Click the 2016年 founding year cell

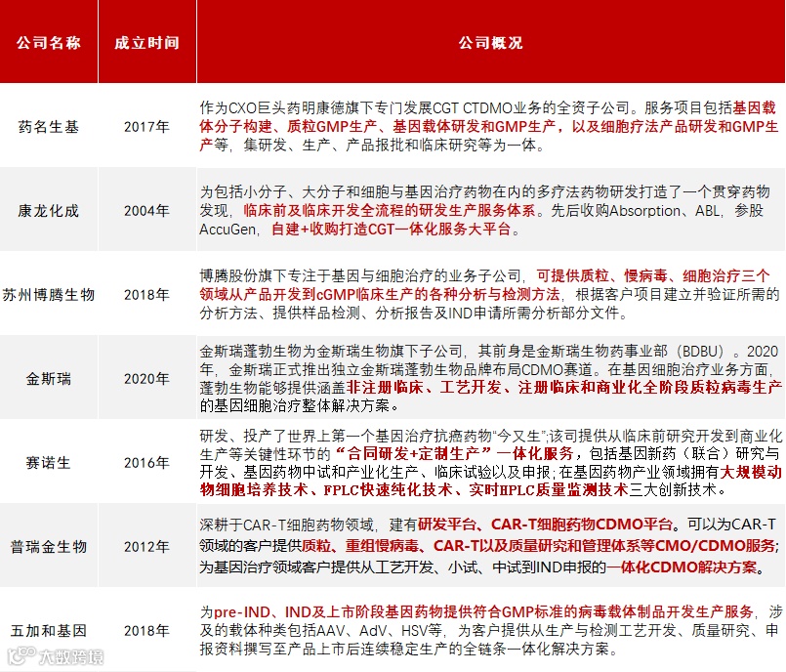coord(146,462)
